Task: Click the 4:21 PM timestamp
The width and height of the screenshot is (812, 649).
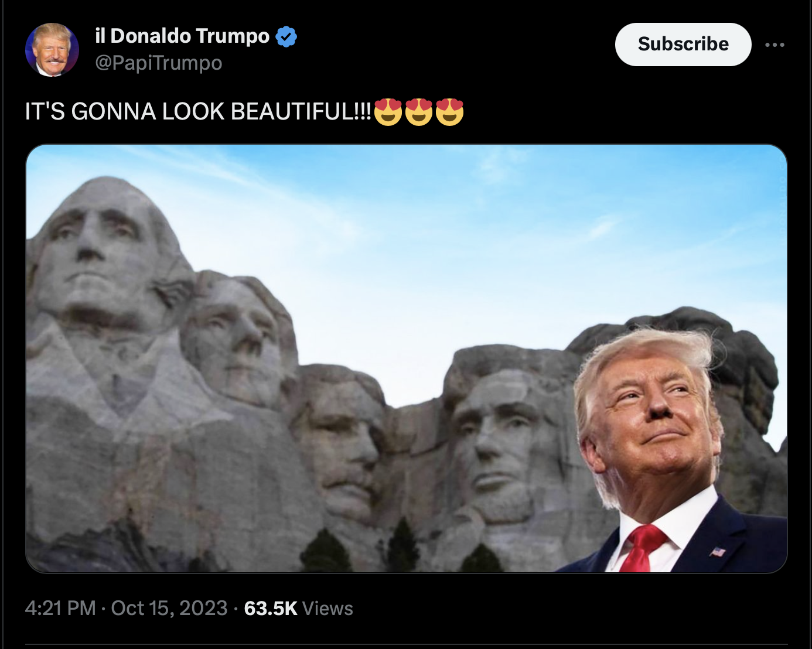Action: point(60,608)
